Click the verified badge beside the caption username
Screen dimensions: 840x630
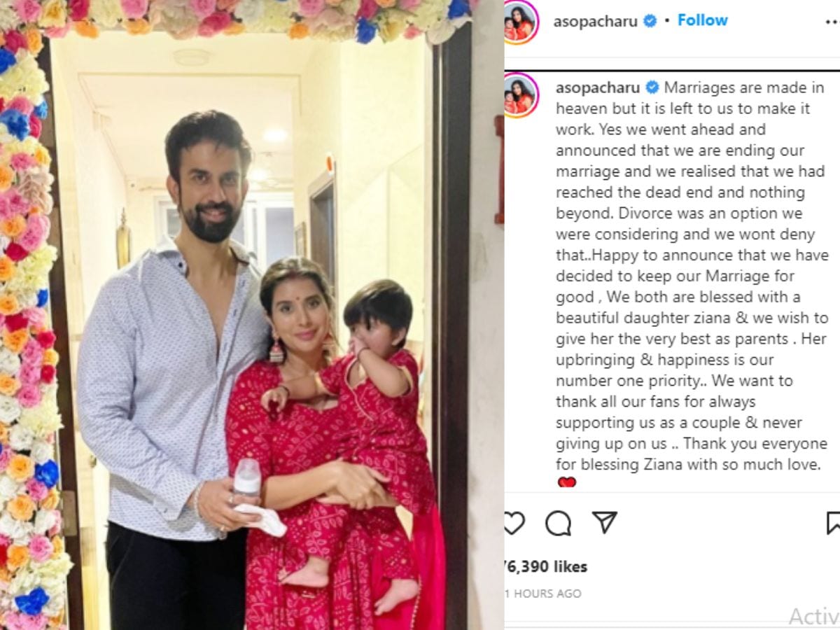[x=652, y=87]
